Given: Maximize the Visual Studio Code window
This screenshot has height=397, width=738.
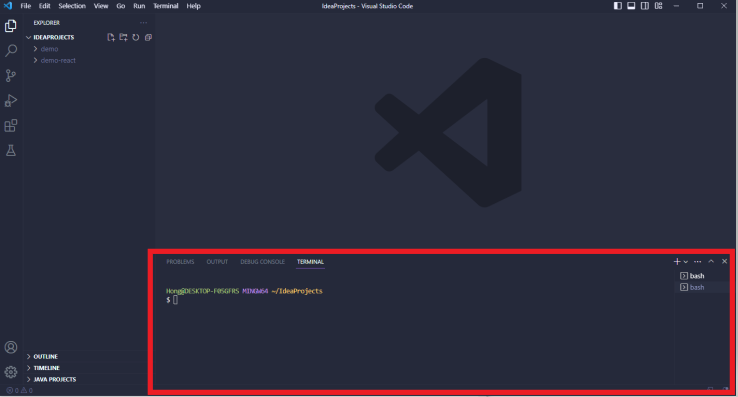Looking at the screenshot, I should [700, 6].
